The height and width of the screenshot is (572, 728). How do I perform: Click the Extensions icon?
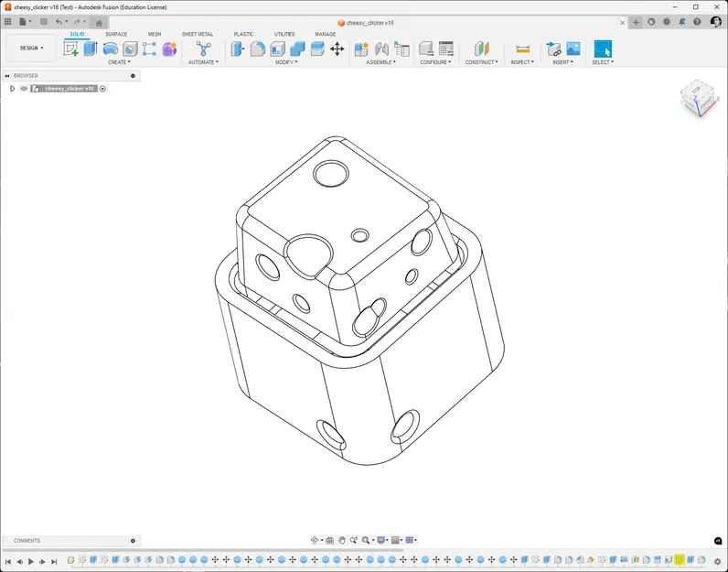(x=651, y=22)
